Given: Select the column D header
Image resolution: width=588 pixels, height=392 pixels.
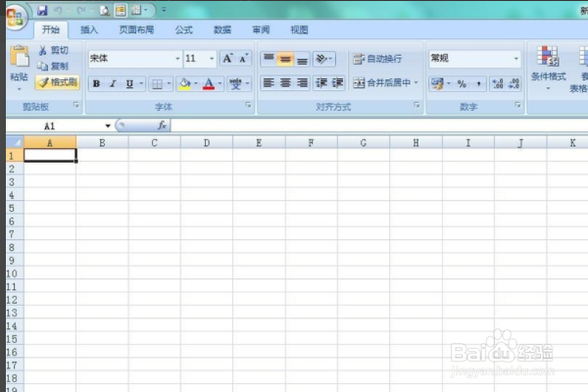Looking at the screenshot, I should pyautogui.click(x=207, y=142).
